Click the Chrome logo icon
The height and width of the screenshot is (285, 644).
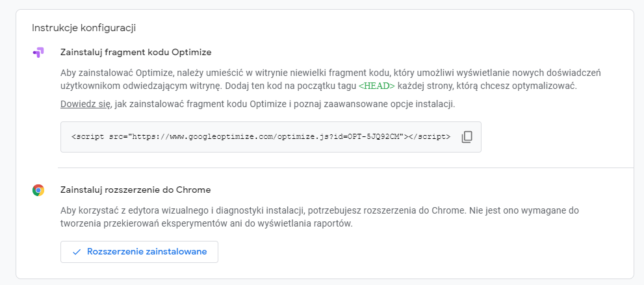pos(38,190)
